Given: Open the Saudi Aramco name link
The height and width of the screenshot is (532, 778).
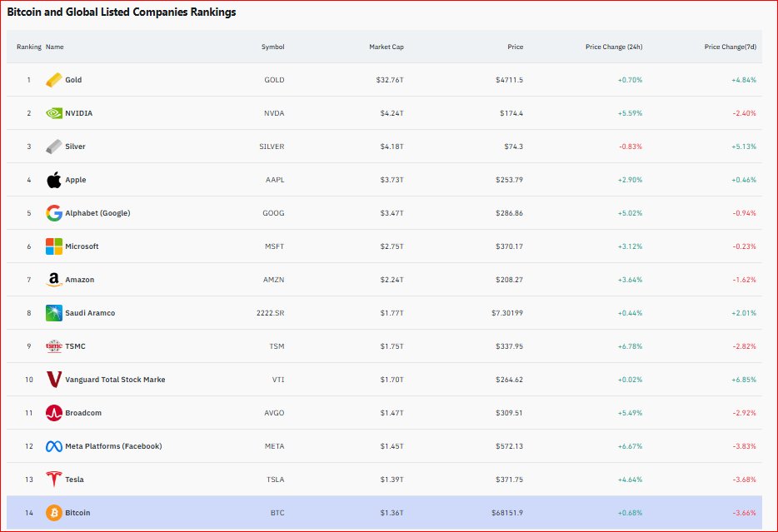Looking at the screenshot, I should [90, 313].
